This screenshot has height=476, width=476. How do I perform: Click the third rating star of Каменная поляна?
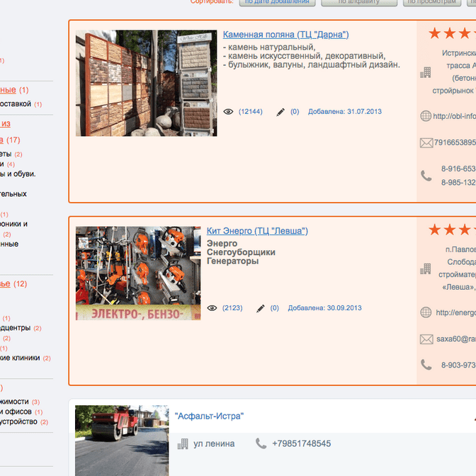[x=465, y=33]
